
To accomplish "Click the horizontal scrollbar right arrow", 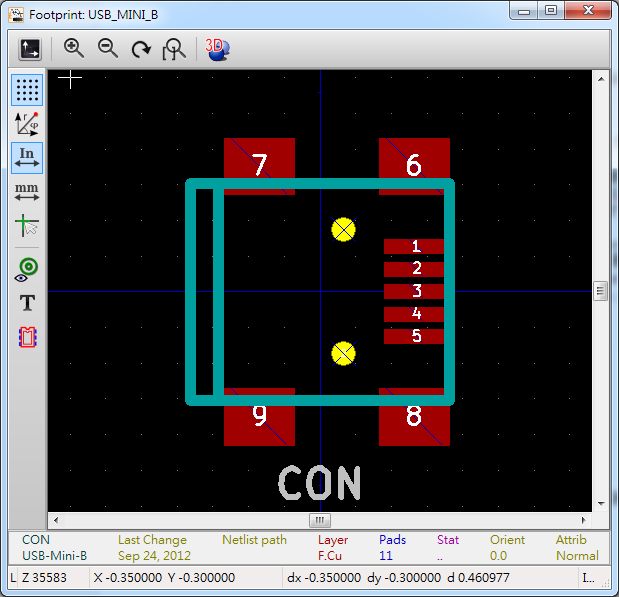I will pyautogui.click(x=584, y=520).
